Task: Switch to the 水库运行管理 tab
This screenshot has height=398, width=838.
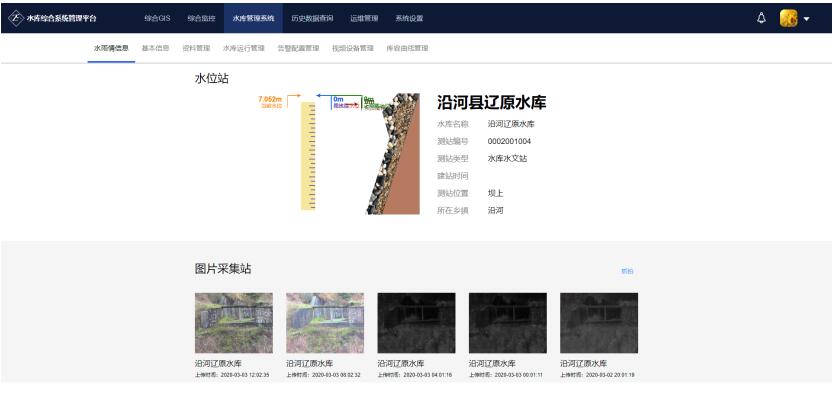Action: coord(244,48)
